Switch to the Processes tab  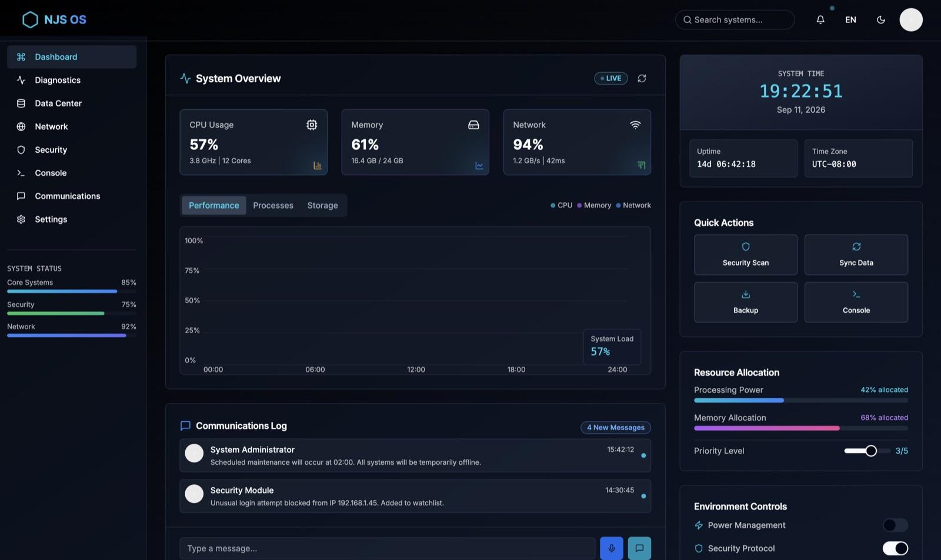(x=273, y=205)
